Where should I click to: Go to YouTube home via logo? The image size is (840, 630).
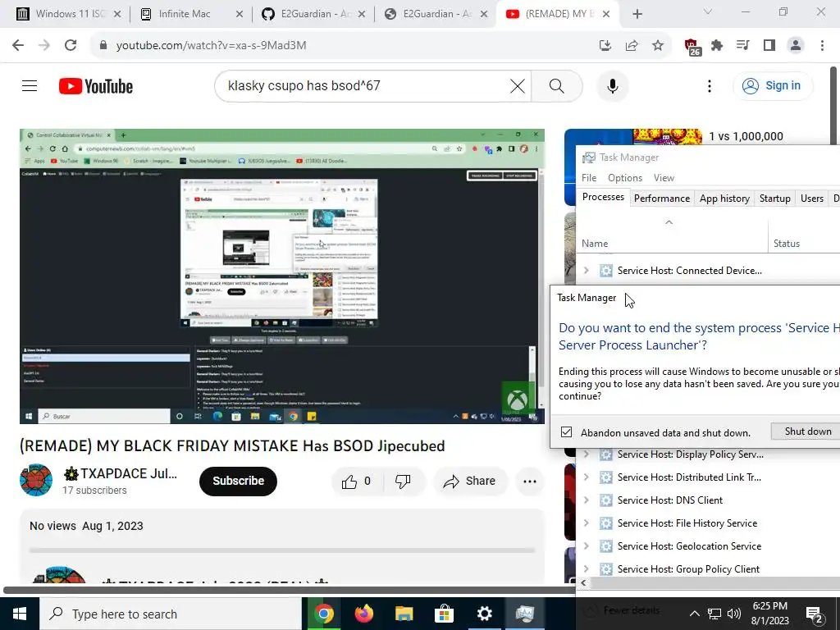coord(96,86)
